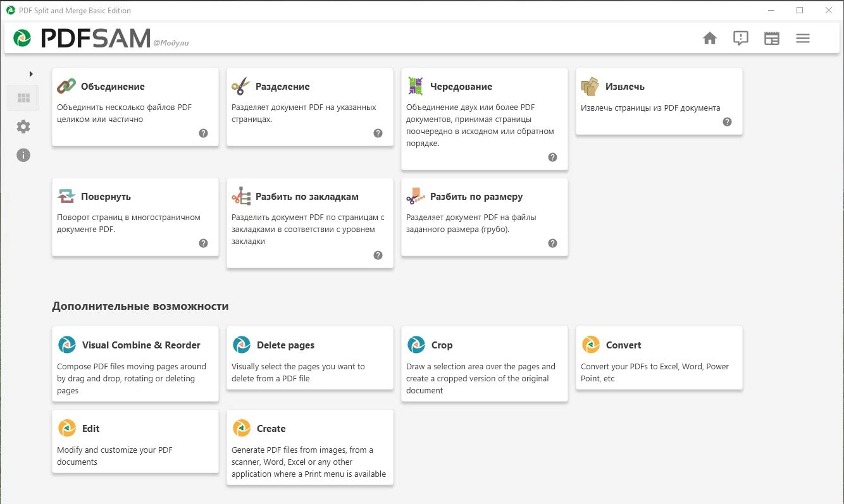Screen dimensions: 844x504
Task: Open settings gear in sidebar
Action: (23, 127)
